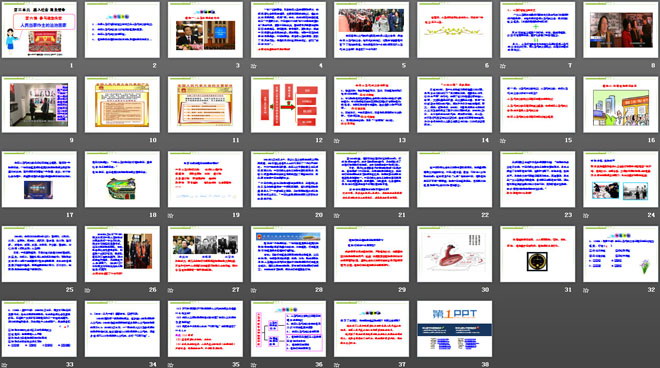
Task: Click the animation star icon under slide 13
Action: pos(336,141)
